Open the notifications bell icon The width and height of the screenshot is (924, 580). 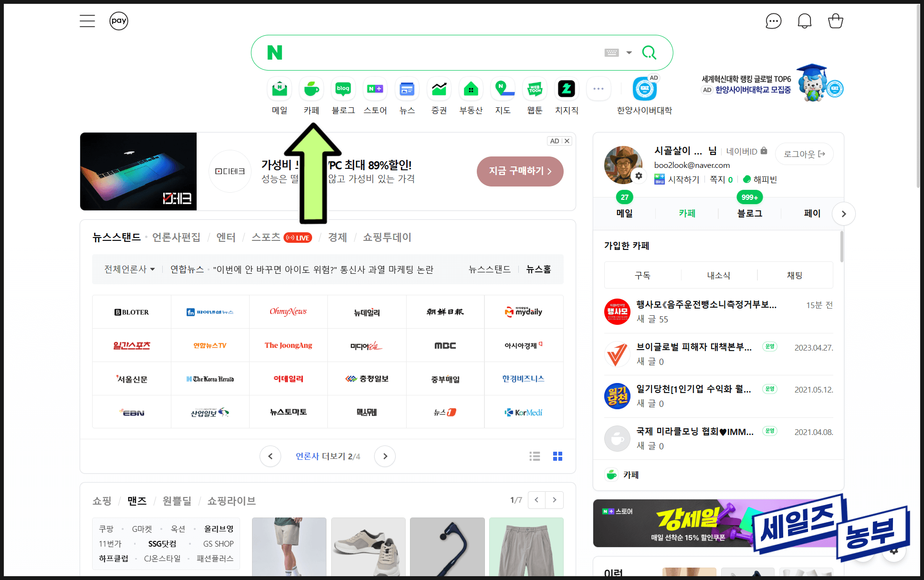point(804,21)
